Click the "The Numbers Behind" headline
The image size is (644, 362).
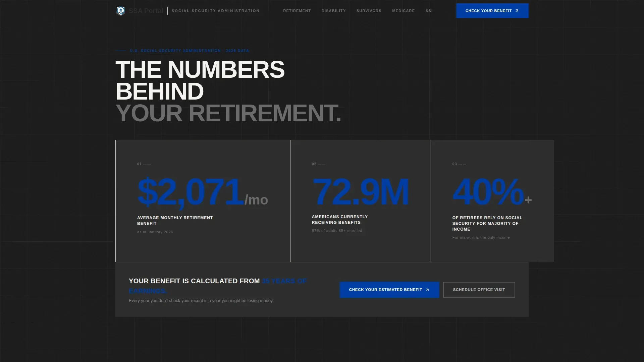(x=200, y=80)
